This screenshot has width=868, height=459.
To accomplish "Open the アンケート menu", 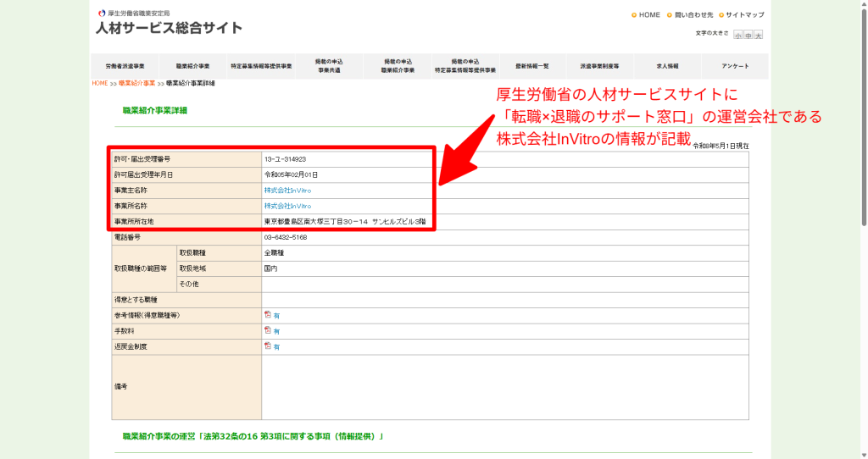I will point(735,66).
